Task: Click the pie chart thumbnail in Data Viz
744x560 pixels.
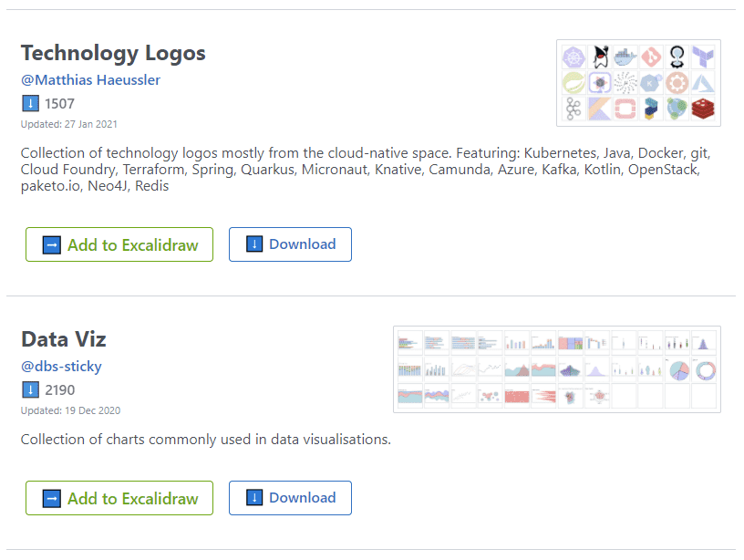Action: [677, 370]
